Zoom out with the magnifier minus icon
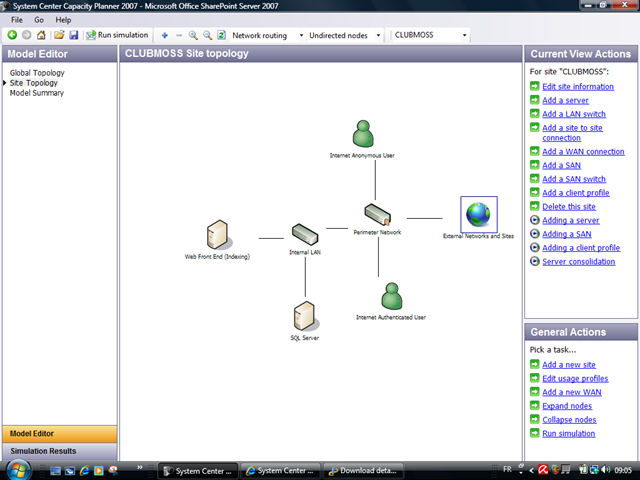This screenshot has width=640, height=480. [x=207, y=36]
